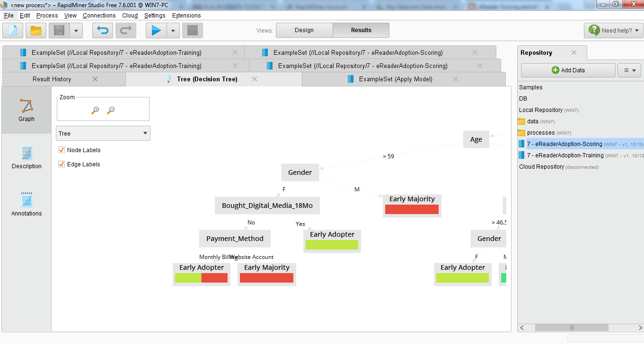Viewport: 644px width, 344px height.
Task: Create a new process via toolbar icon
Action: click(12, 30)
